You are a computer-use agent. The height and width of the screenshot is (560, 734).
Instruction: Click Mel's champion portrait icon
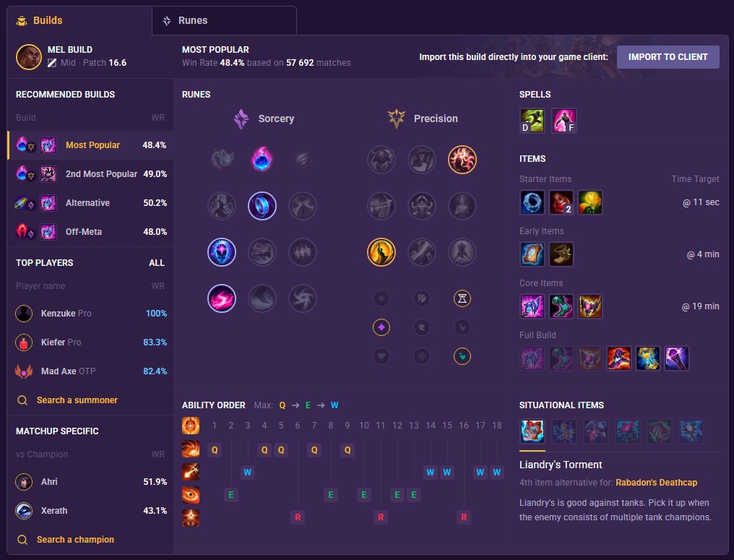[x=29, y=56]
